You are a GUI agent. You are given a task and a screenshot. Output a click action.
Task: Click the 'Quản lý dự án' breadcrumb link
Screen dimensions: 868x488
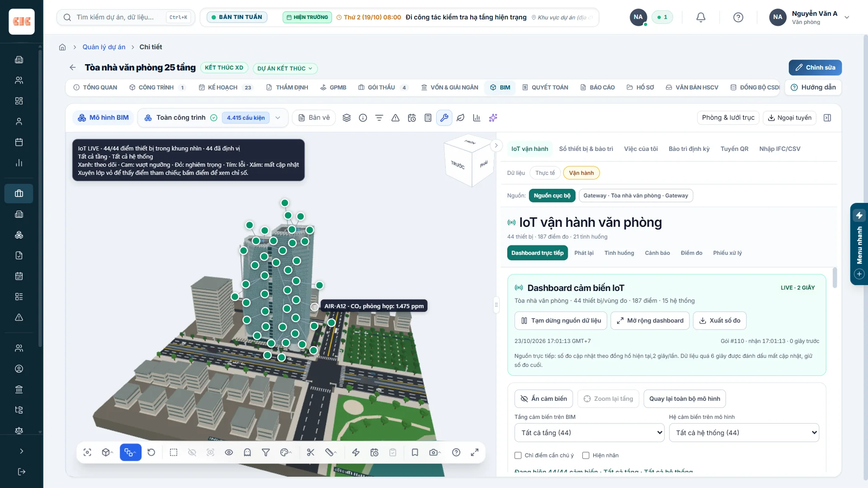point(104,47)
